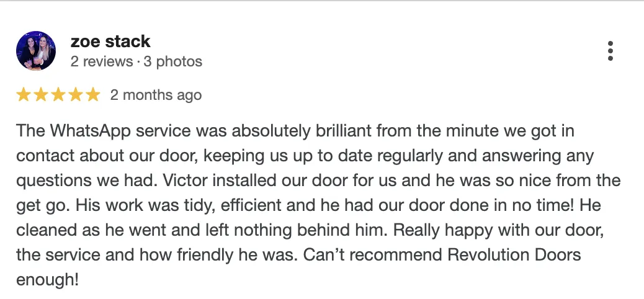Viewport: 644px width, 299px height.
Task: Click the '3 photos' count text
Action: 173,62
